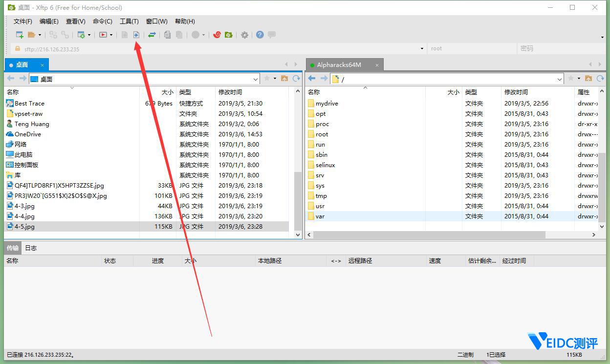Click the copy toolbar icon

click(167, 35)
